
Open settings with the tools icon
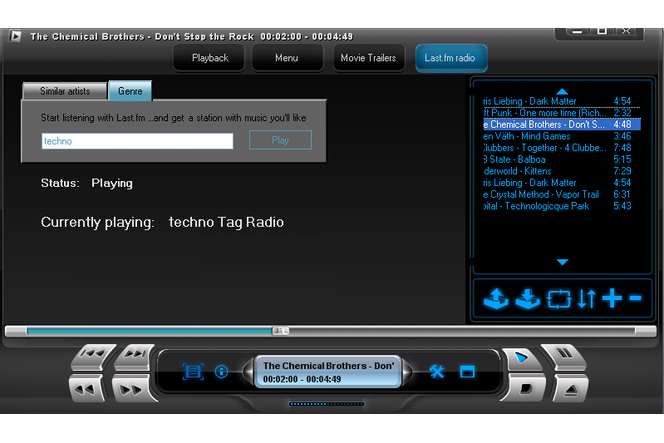pos(437,371)
